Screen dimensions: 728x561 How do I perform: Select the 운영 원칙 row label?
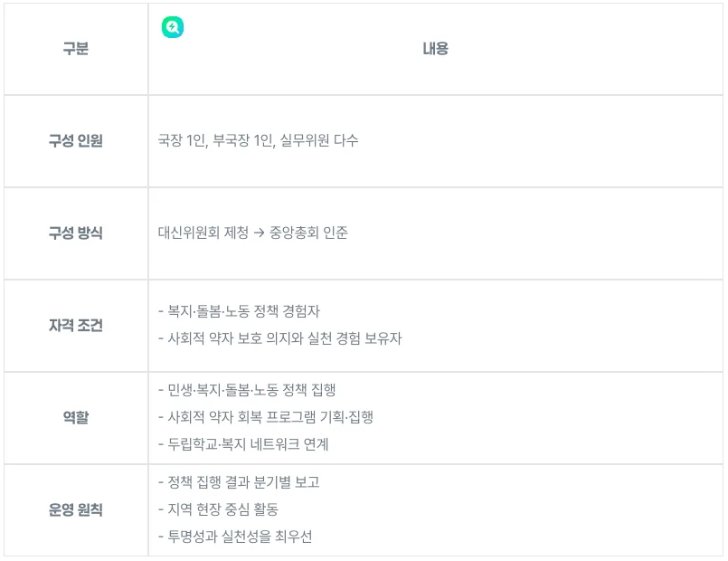click(76, 510)
